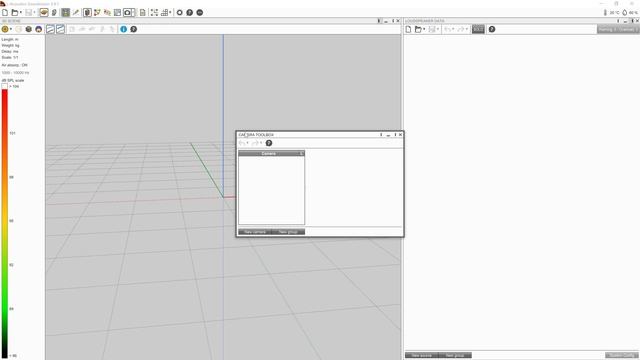Click the dark cube view icon in 3D Scene toolbar
This screenshot has width=640, height=360.
pyautogui.click(x=29, y=29)
